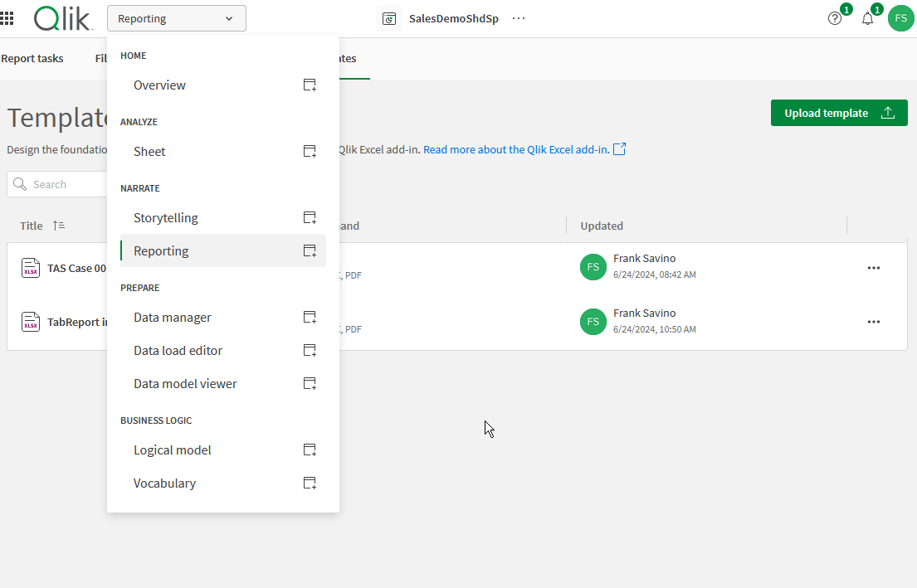Click the Upload template button

click(x=838, y=113)
